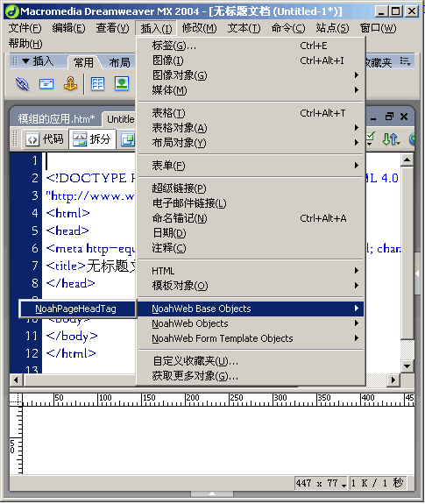Click the <head> tag on line 5

point(67,231)
